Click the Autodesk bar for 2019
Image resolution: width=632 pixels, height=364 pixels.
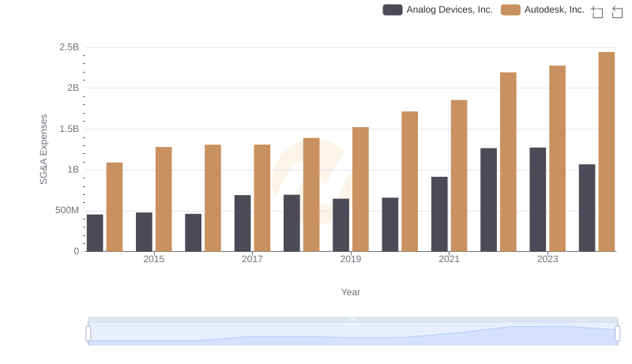pos(361,190)
